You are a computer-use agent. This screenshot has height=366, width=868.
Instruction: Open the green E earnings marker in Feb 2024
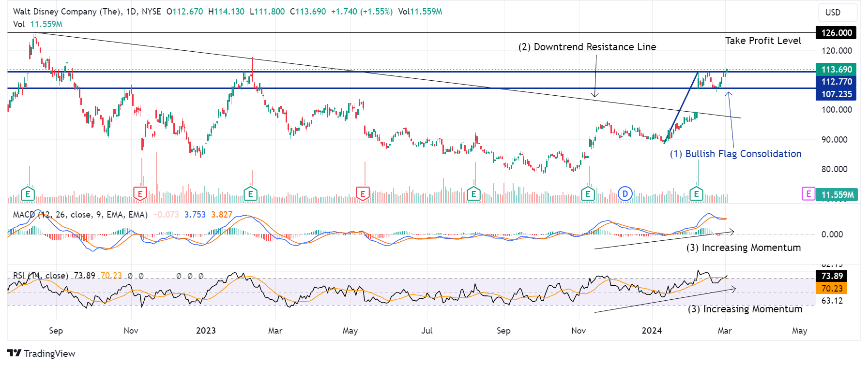pyautogui.click(x=696, y=194)
